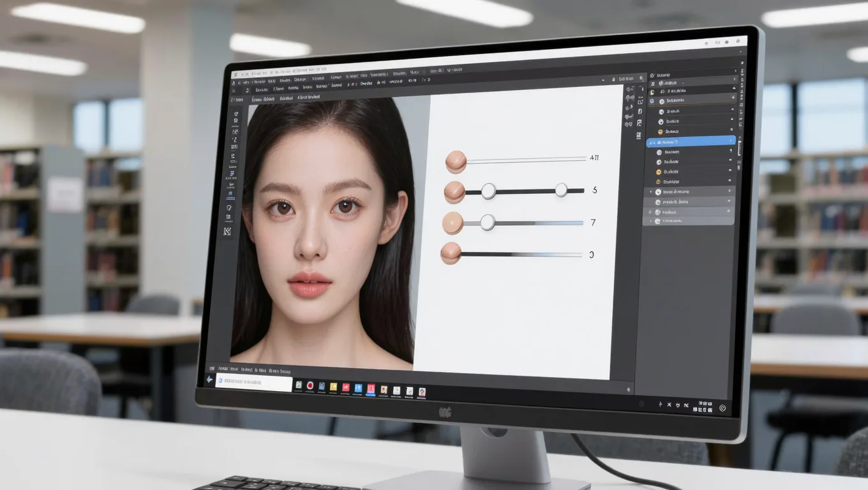Select the crossed-square tool ending the left toolbar
This screenshot has height=490, width=868.
227,231
